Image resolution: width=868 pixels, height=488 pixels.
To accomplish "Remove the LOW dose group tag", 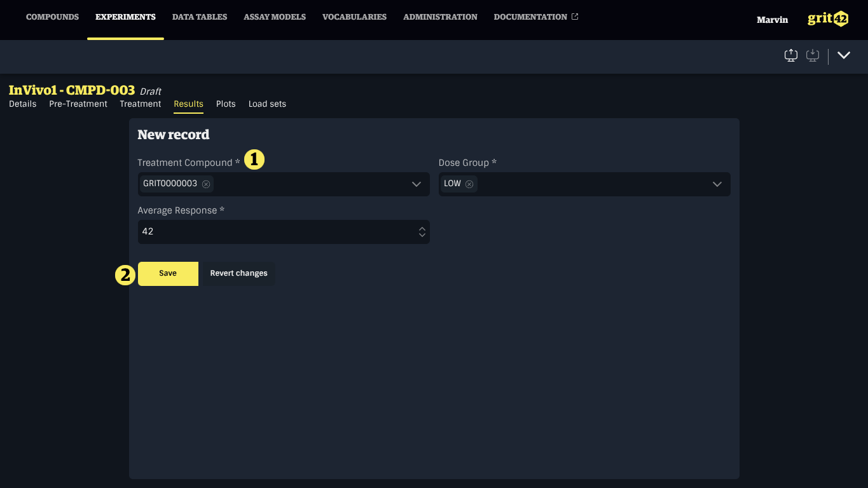I will click(x=469, y=184).
